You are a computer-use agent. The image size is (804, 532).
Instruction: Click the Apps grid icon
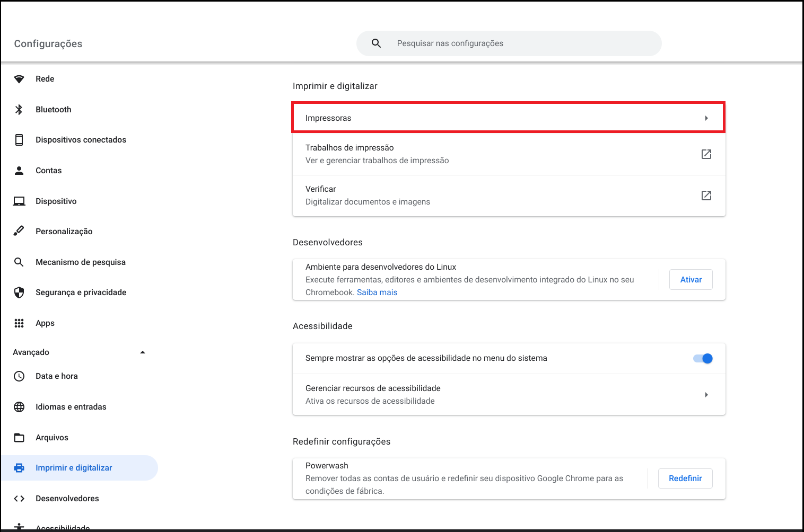point(19,323)
